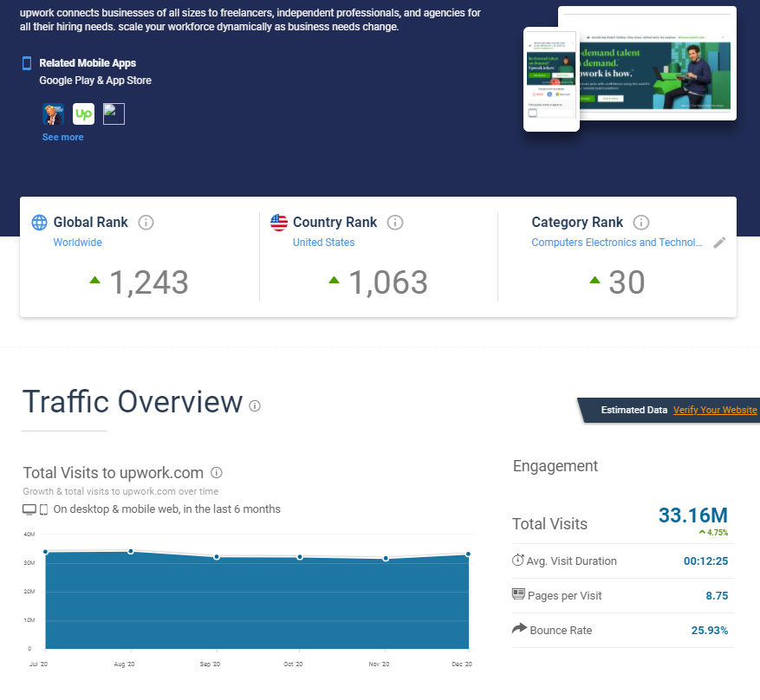Click the Related Mobile Apps phone icon
760x700 pixels.
26,62
